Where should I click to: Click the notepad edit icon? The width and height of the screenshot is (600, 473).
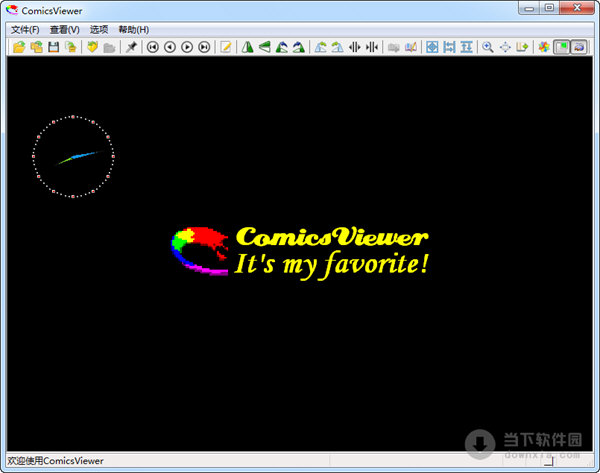[226, 47]
